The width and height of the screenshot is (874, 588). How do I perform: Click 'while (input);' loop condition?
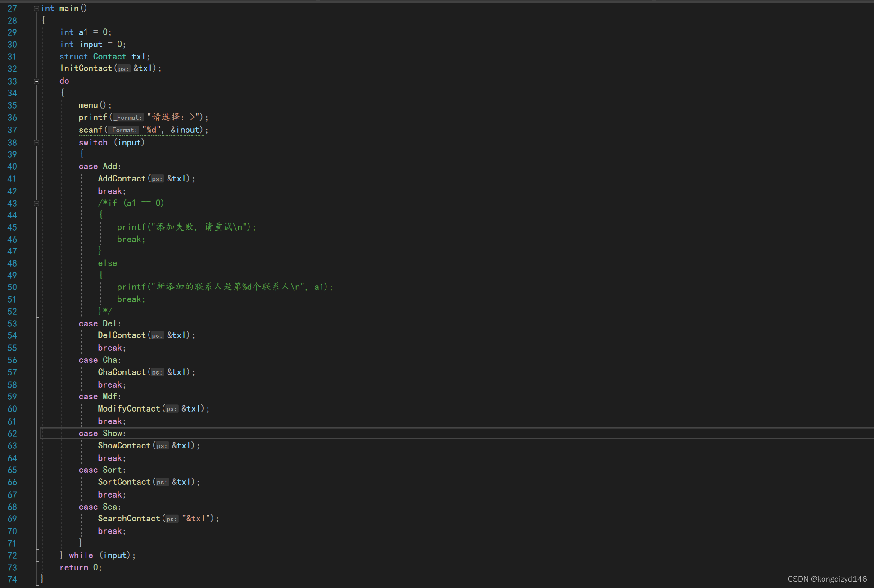coord(102,556)
